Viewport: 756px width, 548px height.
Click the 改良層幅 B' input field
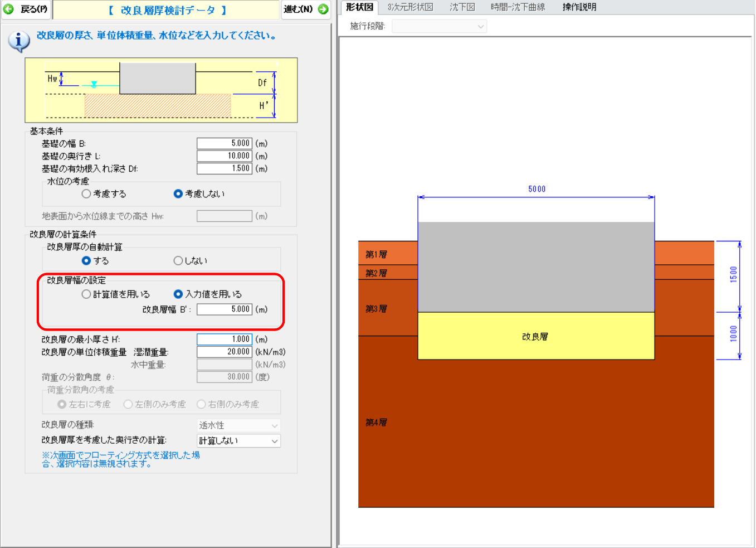tap(224, 309)
